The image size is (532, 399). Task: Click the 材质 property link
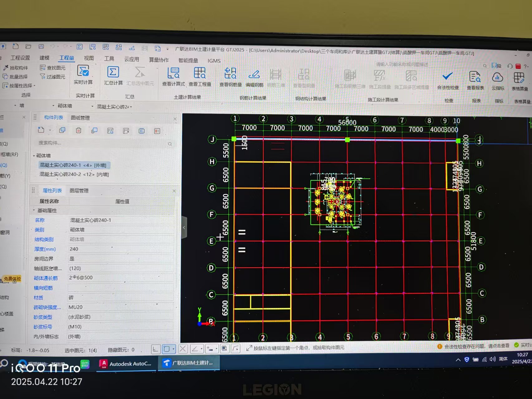[38, 298]
